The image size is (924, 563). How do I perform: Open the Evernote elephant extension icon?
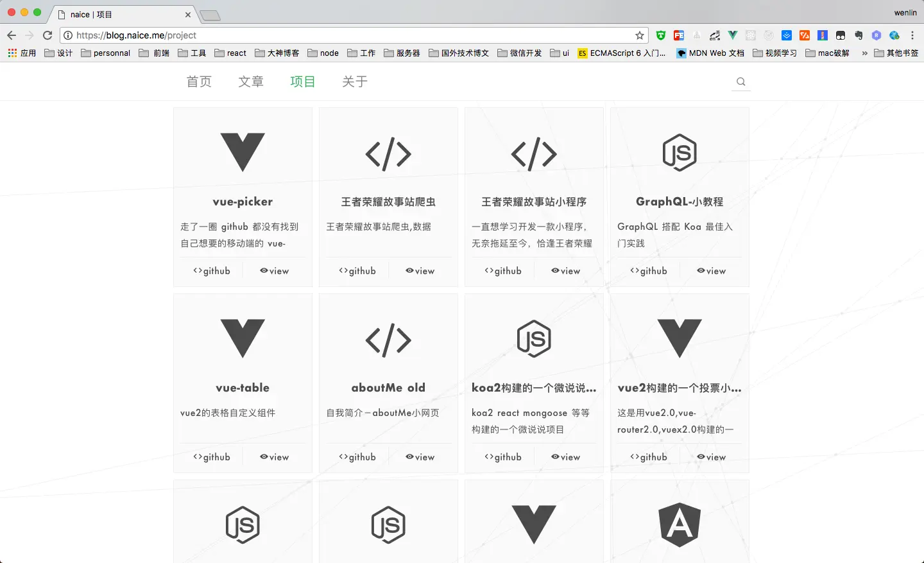[x=859, y=35]
